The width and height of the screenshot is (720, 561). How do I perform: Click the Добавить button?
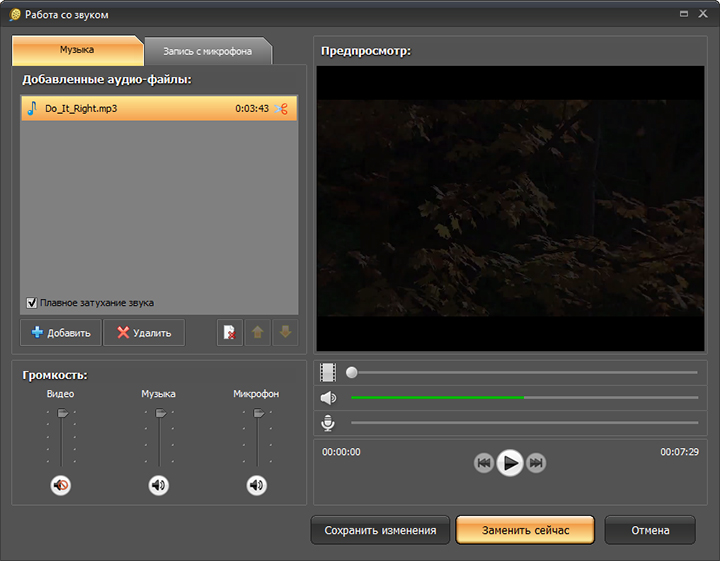[60, 333]
